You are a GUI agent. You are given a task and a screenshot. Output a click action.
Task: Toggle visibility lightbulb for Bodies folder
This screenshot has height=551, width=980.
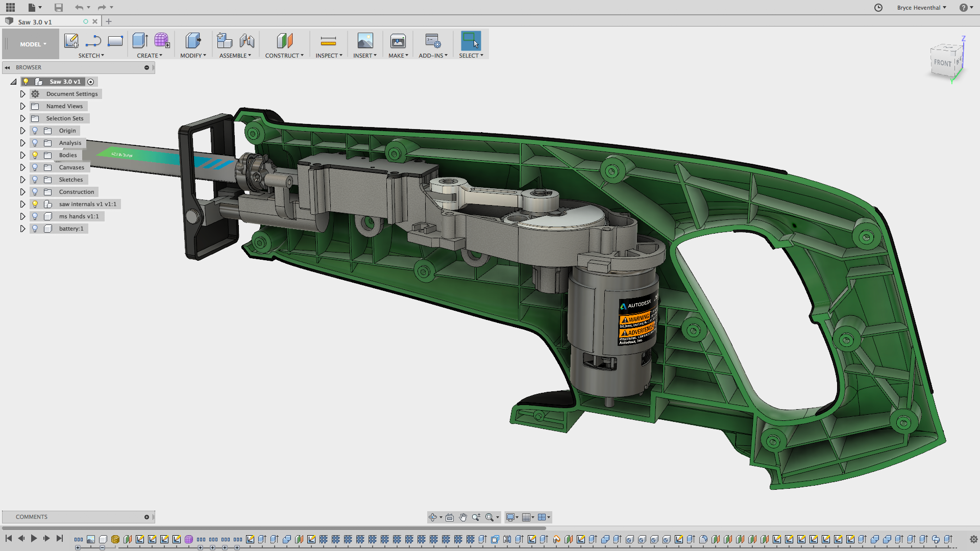[x=35, y=155]
